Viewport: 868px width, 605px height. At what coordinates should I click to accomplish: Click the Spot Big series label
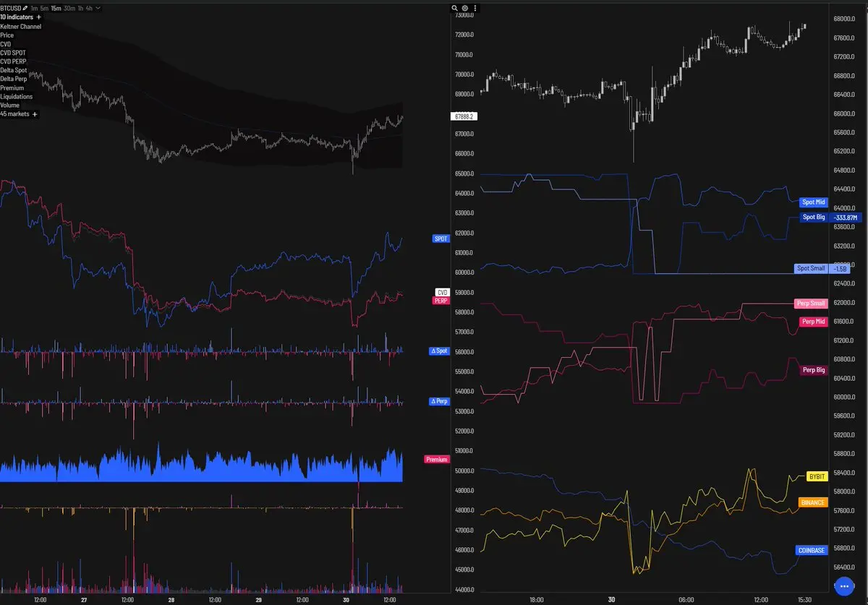(x=814, y=217)
